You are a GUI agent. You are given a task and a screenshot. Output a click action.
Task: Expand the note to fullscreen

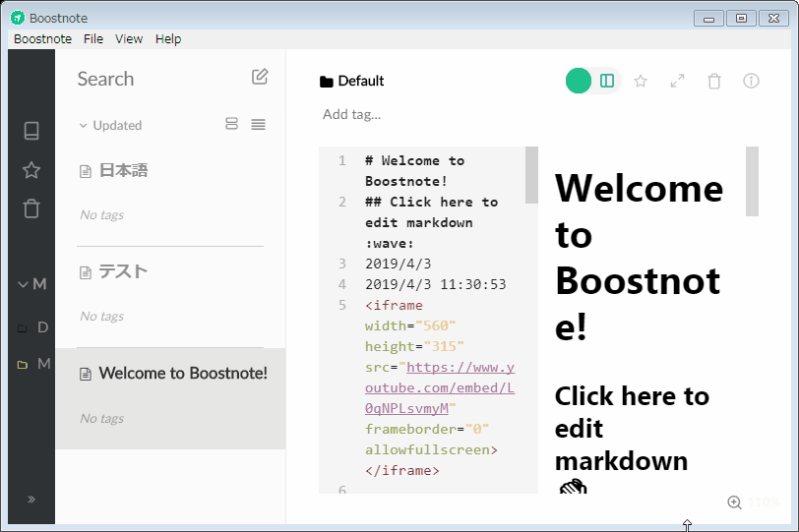[x=677, y=81]
